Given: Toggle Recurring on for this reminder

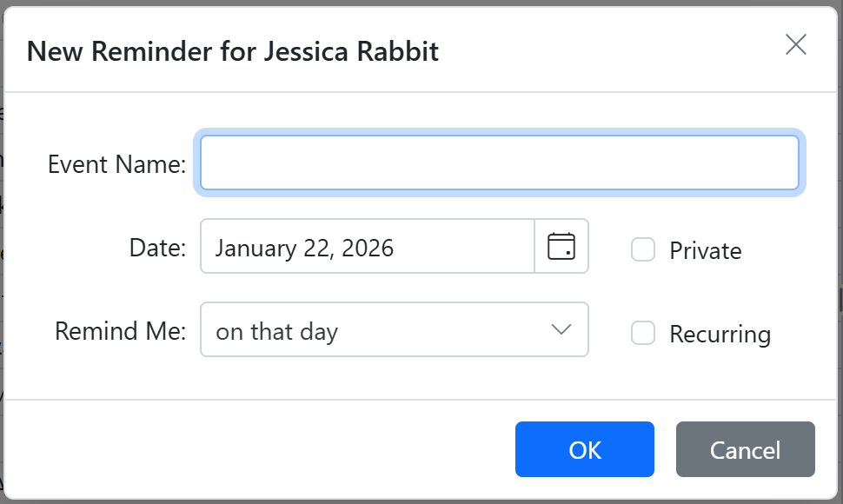Looking at the screenshot, I should click(x=643, y=333).
